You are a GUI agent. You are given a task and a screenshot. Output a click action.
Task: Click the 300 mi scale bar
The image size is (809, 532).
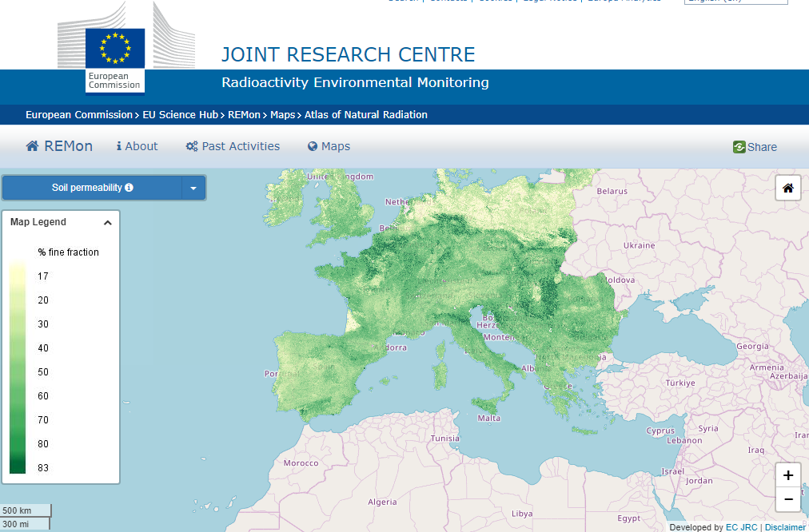pos(24,524)
